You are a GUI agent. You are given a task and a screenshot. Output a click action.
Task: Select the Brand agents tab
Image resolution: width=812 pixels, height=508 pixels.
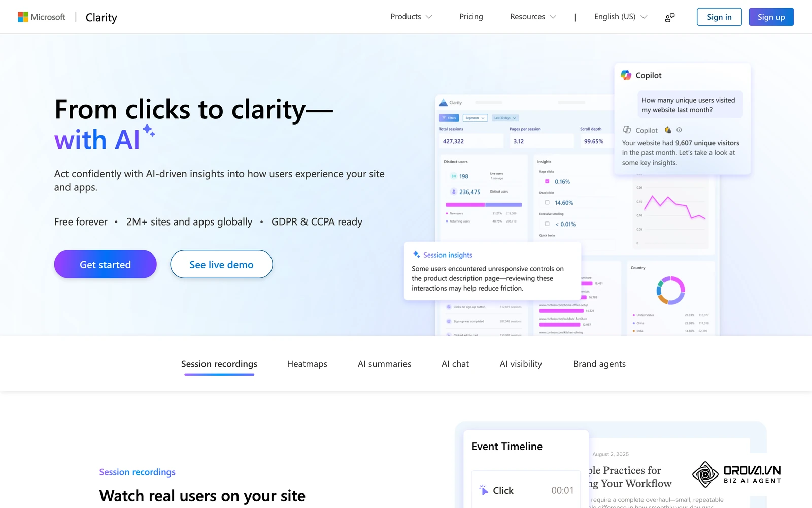coord(599,364)
